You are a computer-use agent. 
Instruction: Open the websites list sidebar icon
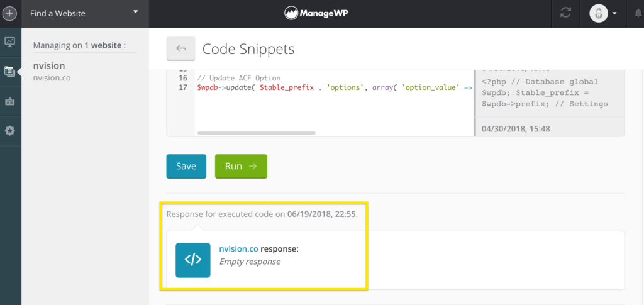click(x=10, y=72)
